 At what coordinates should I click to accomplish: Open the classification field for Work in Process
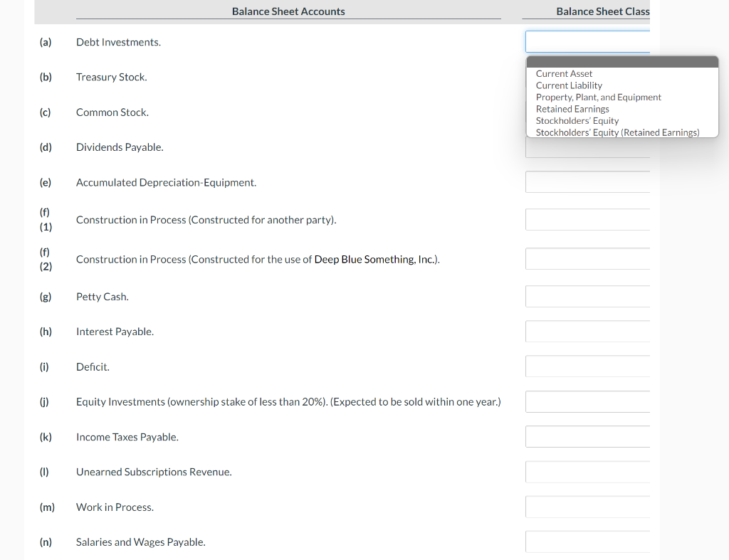tap(587, 507)
